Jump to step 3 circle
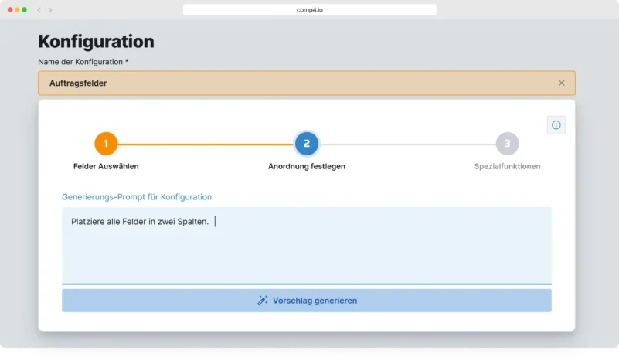The image size is (619, 364). pos(507,144)
